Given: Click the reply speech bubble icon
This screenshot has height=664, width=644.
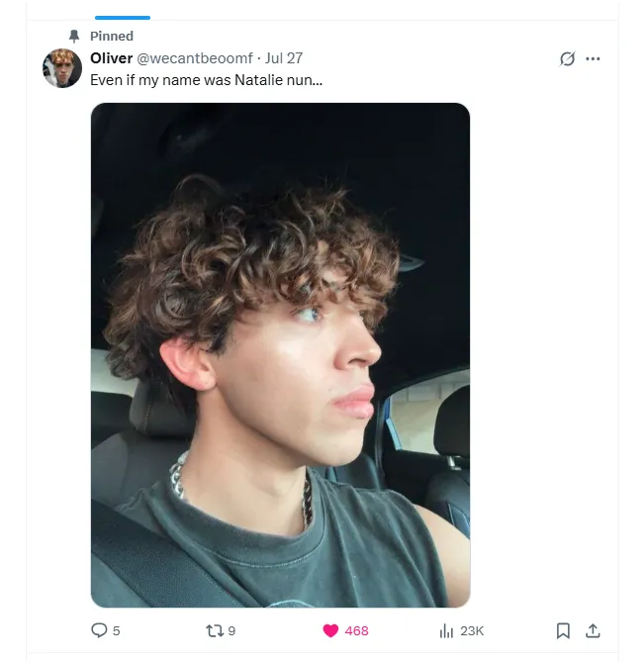Looking at the screenshot, I should [99, 630].
